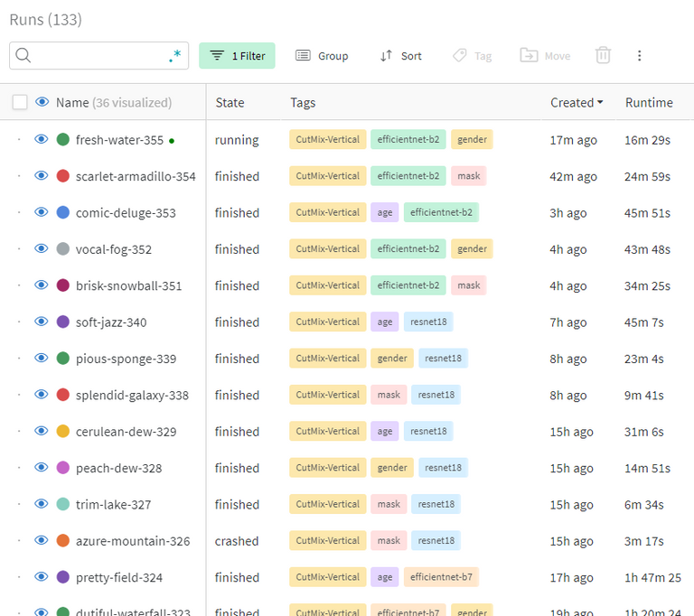Click the State column header
This screenshot has height=616, width=694.
click(x=230, y=103)
